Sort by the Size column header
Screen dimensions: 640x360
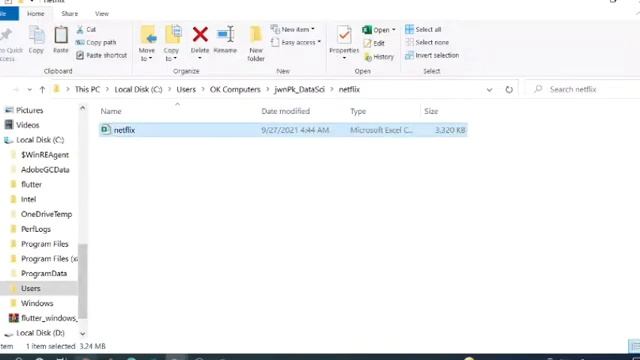coord(431,111)
